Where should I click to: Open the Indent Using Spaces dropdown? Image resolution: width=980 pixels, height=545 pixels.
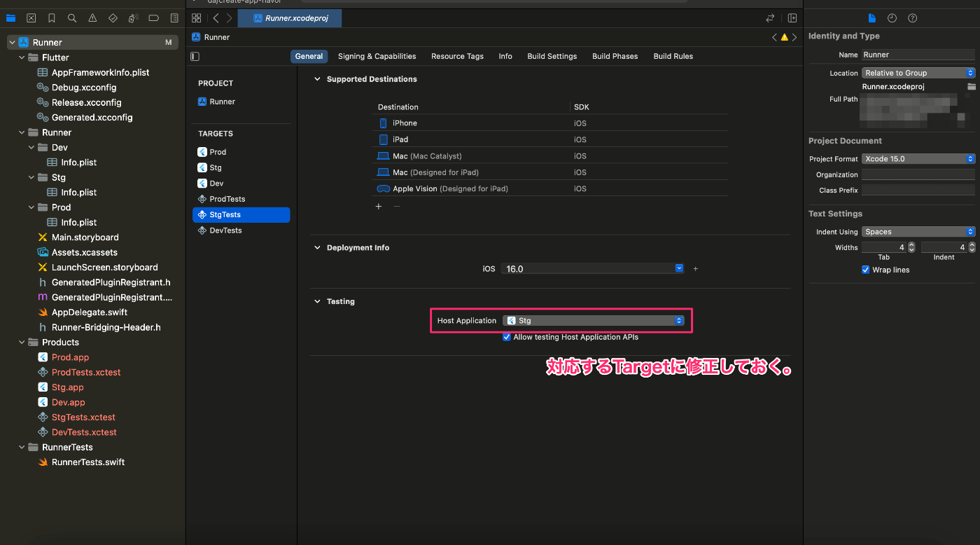918,232
